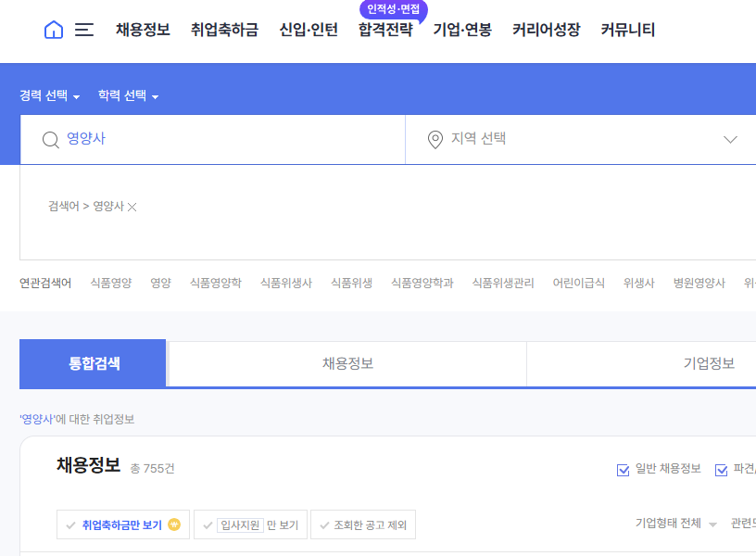This screenshot has width=756, height=556.
Task: Click related keyword 위생사
Action: (639, 283)
